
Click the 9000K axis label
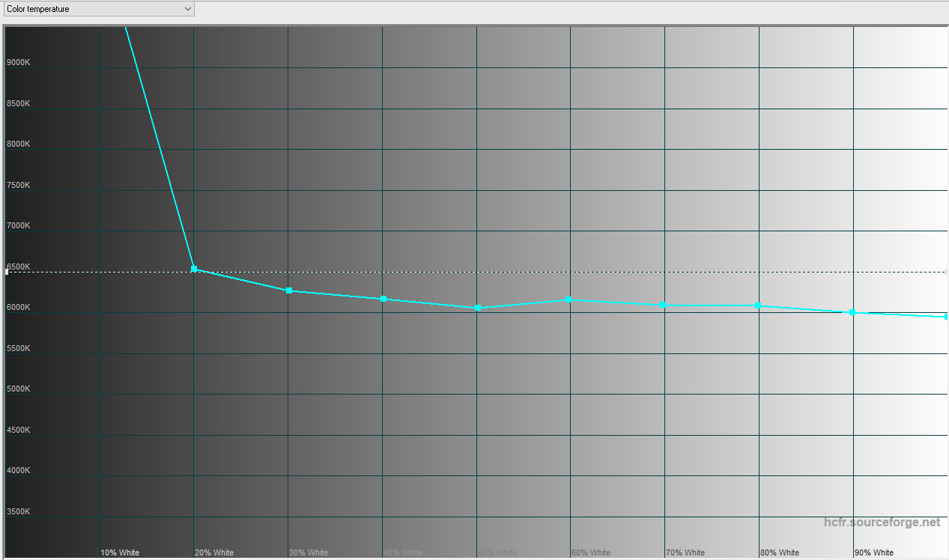[x=18, y=63]
